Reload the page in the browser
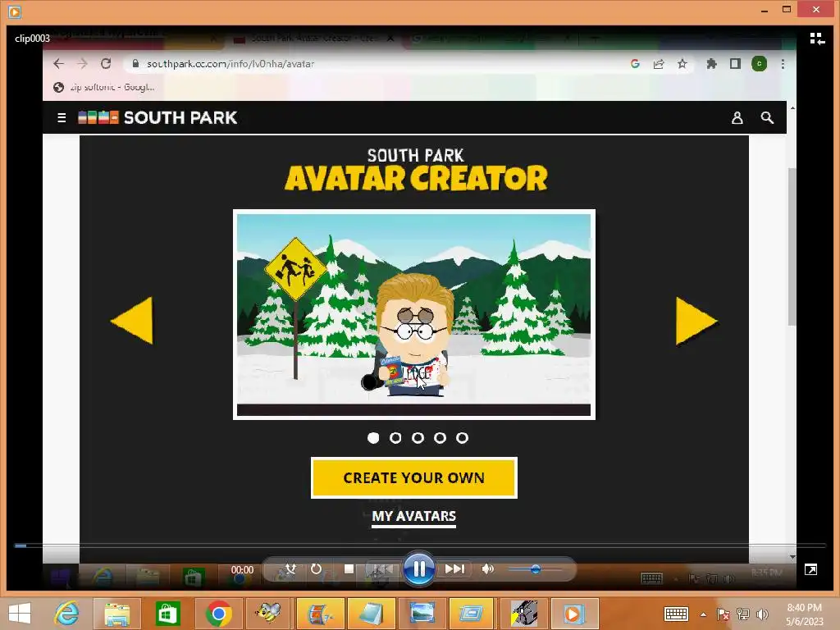The image size is (840, 630). pyautogui.click(x=106, y=64)
